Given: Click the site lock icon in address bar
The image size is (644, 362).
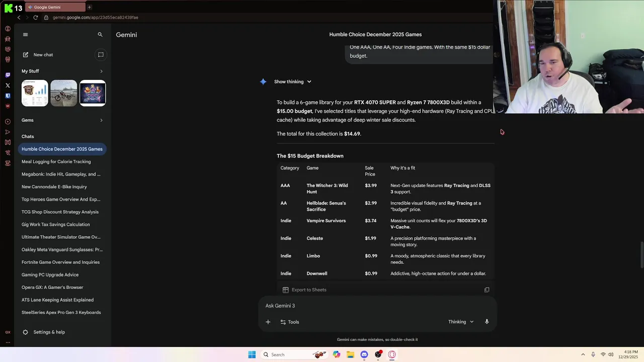Looking at the screenshot, I should tap(46, 17).
